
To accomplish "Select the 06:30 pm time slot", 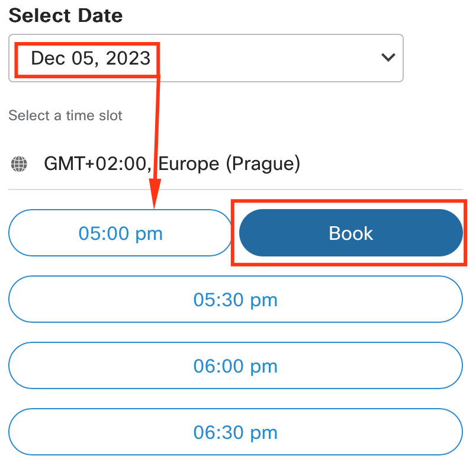I will pos(235,432).
